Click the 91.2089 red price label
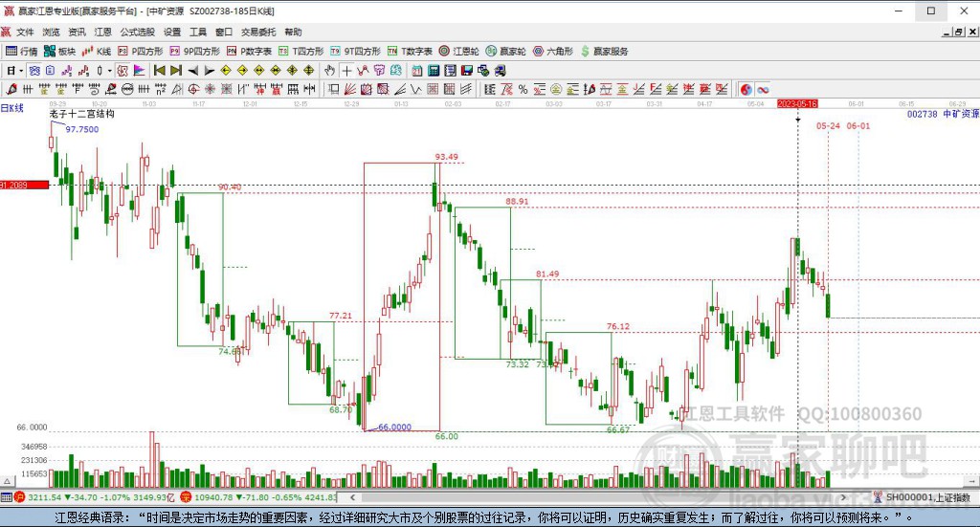Screen dimensions: 980x527 [24, 185]
